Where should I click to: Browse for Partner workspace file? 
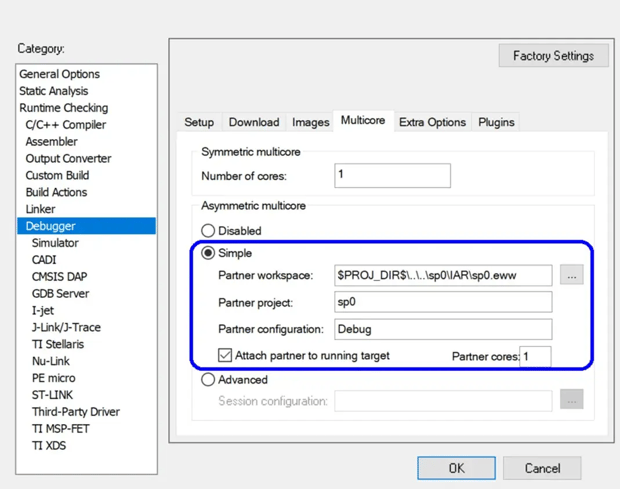click(x=571, y=275)
